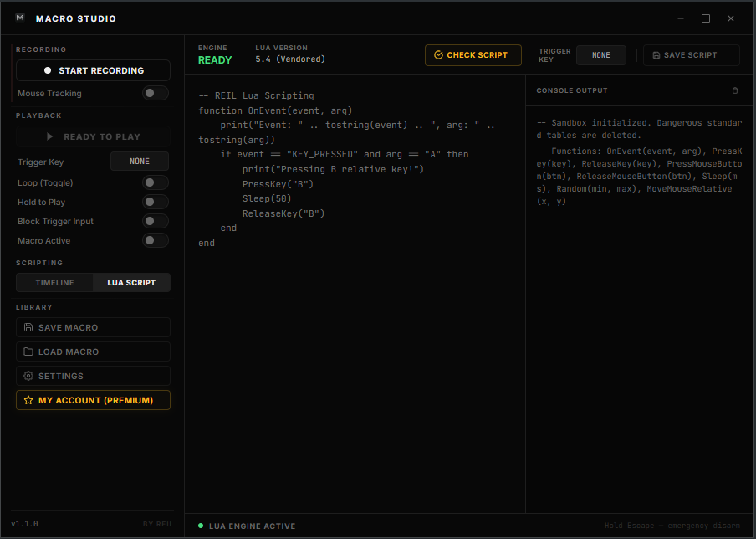The image size is (756, 539).
Task: Click the green 'READY' engine status
Action: (x=215, y=59)
